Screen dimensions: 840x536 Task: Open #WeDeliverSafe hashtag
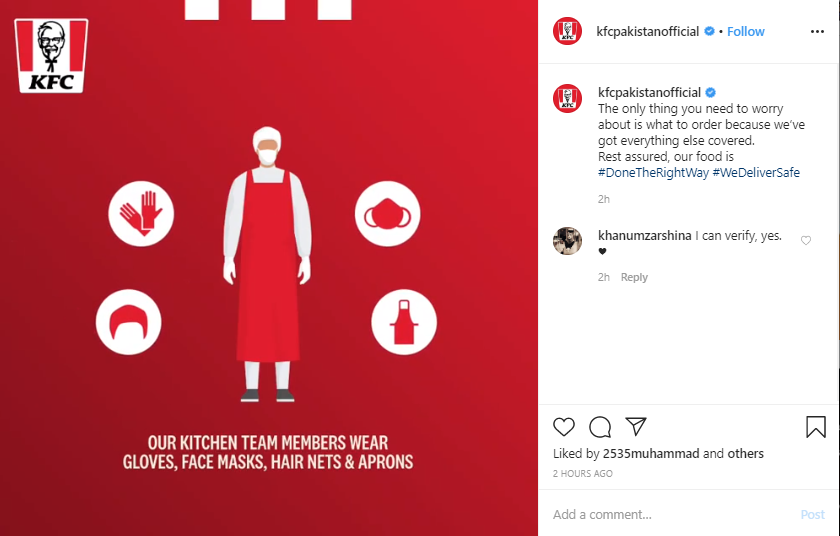[x=756, y=172]
